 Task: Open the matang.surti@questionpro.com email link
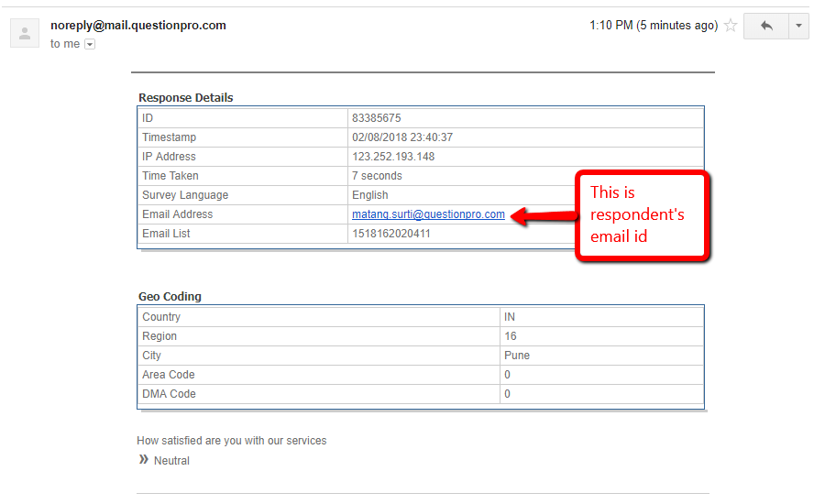click(x=428, y=214)
